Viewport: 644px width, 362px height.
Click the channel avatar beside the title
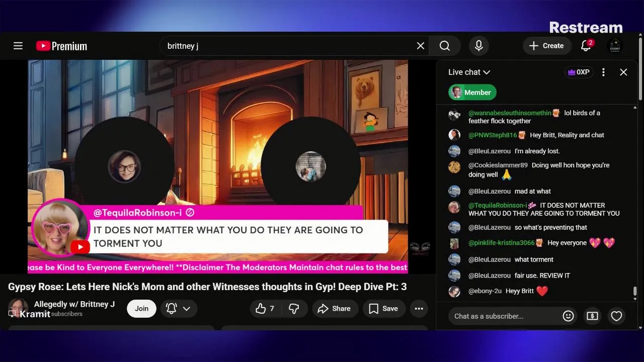click(18, 307)
